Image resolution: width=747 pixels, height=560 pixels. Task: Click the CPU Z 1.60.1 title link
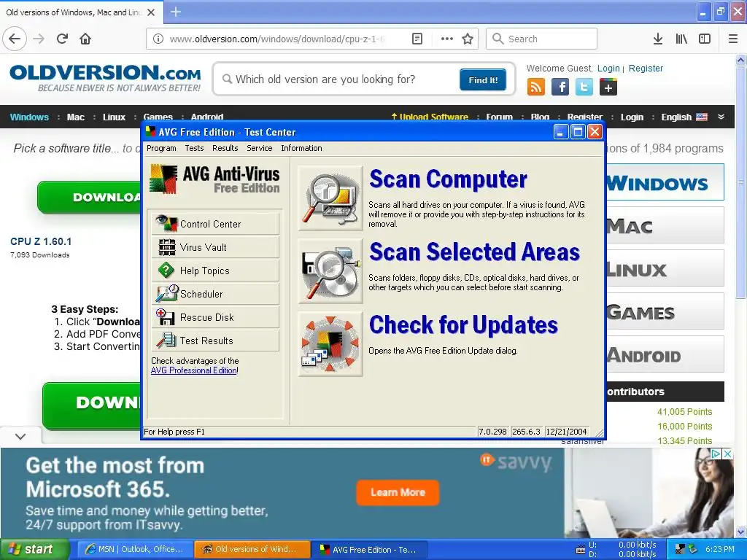click(x=41, y=241)
